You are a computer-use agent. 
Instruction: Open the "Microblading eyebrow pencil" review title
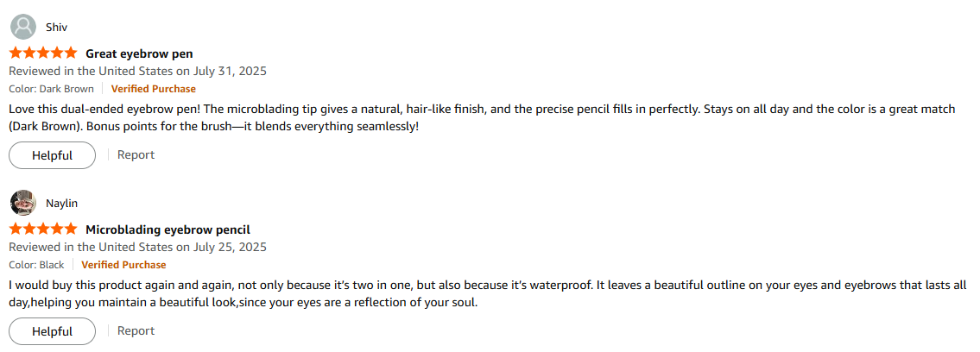click(168, 229)
